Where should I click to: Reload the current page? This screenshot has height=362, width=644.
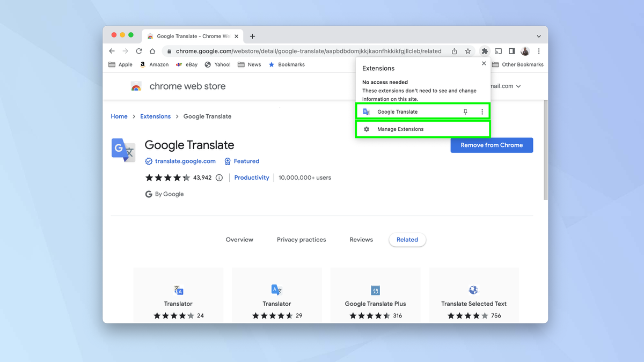tap(139, 51)
